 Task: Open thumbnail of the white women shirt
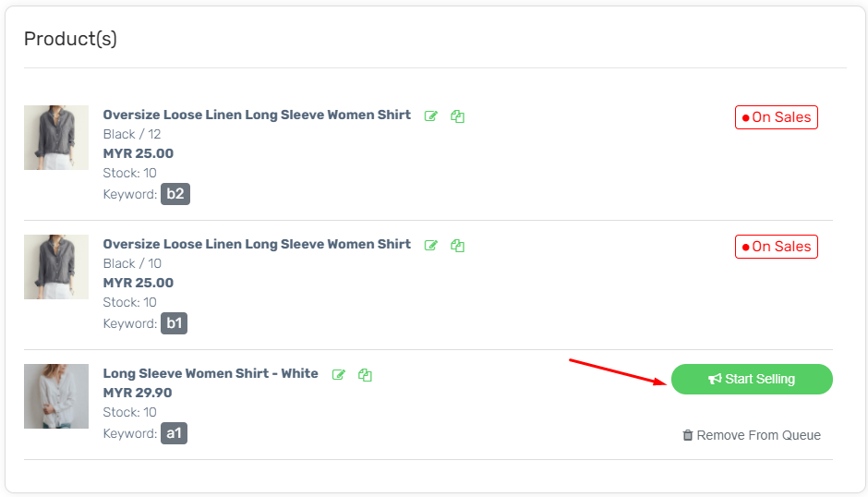56,396
